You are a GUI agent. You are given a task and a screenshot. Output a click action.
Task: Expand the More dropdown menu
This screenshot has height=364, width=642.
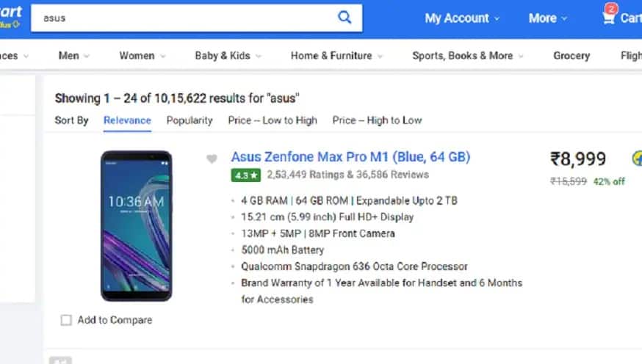pyautogui.click(x=547, y=18)
